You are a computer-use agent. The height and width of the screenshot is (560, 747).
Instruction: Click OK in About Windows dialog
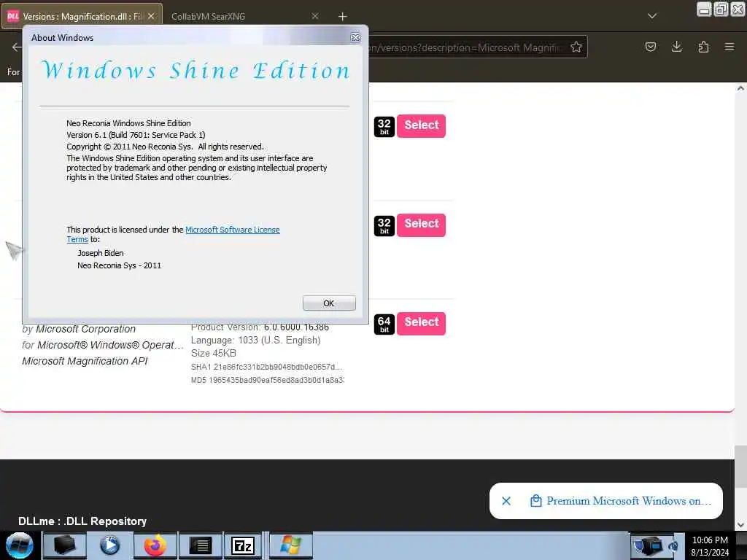[x=329, y=303]
